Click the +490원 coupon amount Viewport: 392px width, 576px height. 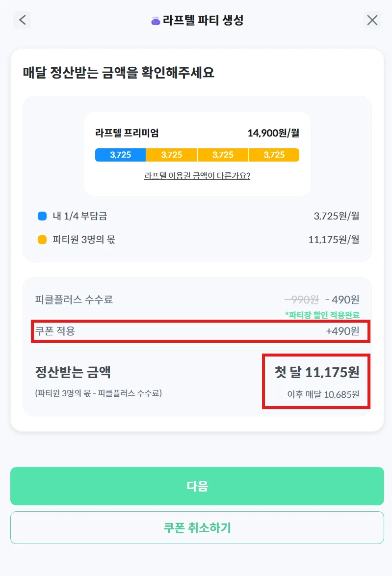(342, 331)
